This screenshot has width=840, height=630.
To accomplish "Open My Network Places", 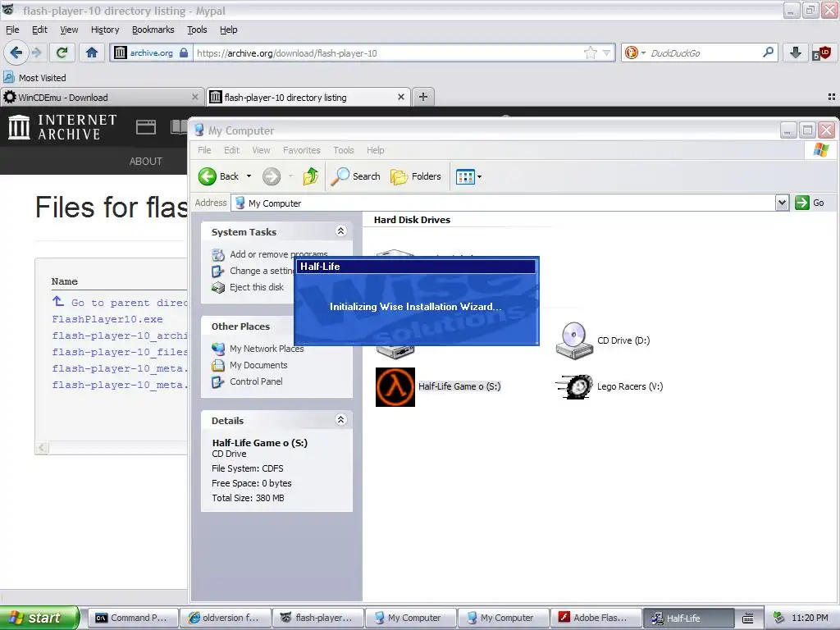I will pos(267,349).
